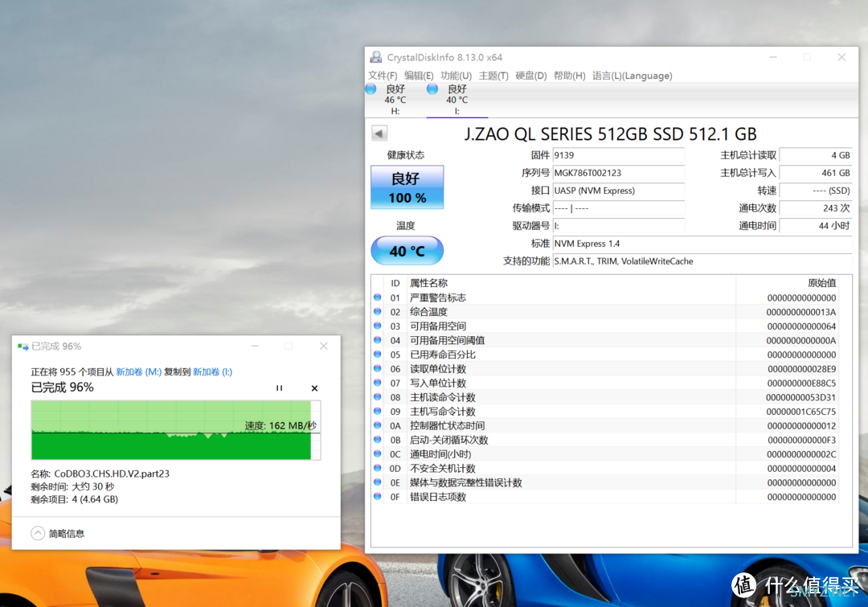Close the file copy dialog window
The height and width of the screenshot is (607, 868).
tap(323, 347)
